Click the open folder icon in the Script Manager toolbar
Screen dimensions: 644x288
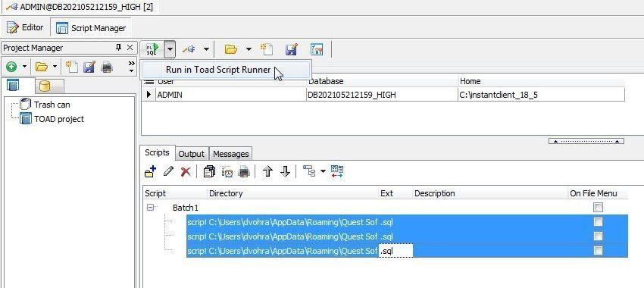click(x=231, y=50)
